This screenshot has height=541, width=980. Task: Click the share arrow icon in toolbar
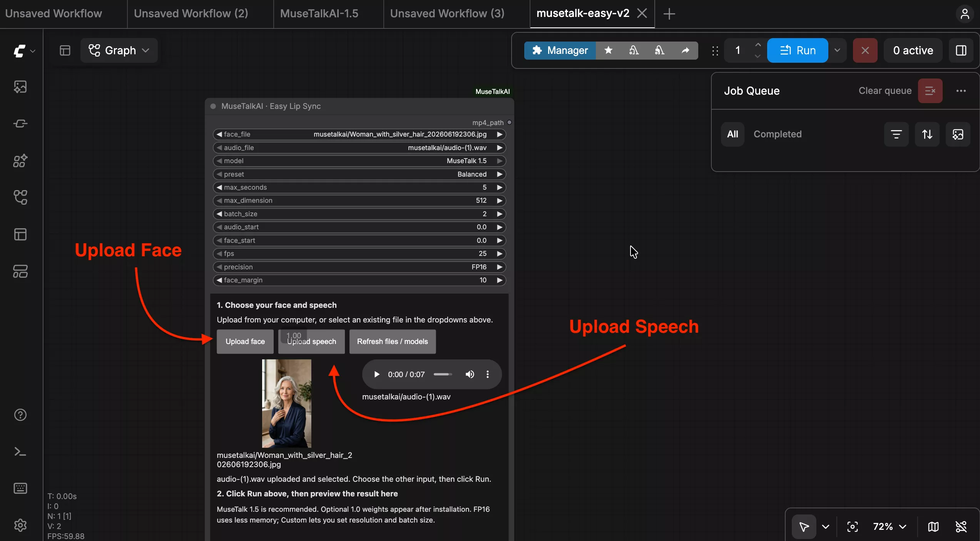(x=686, y=50)
